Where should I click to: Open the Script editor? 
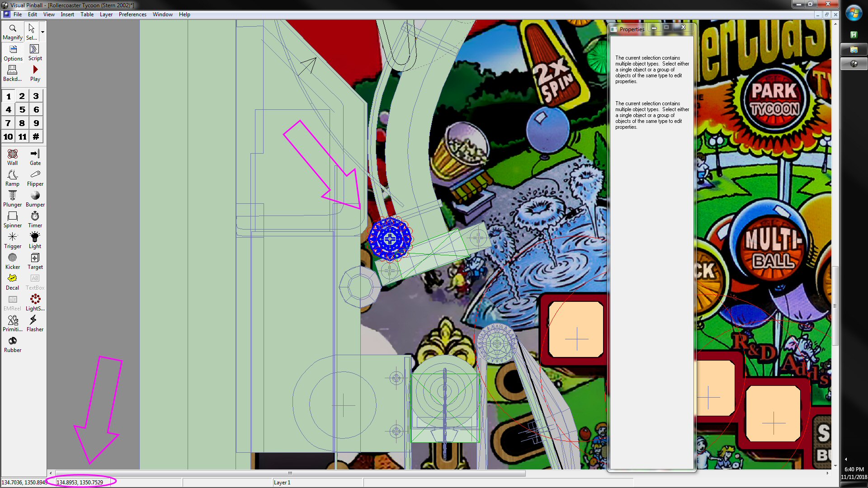tap(35, 52)
